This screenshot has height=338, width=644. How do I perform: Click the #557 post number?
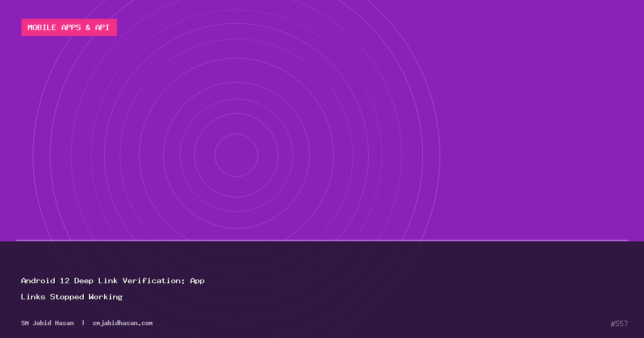tap(619, 324)
